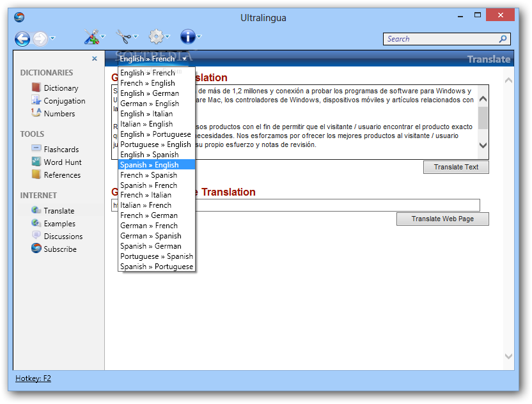This screenshot has width=532, height=404.
Task: Choose English » Italian language pair
Action: (157, 114)
